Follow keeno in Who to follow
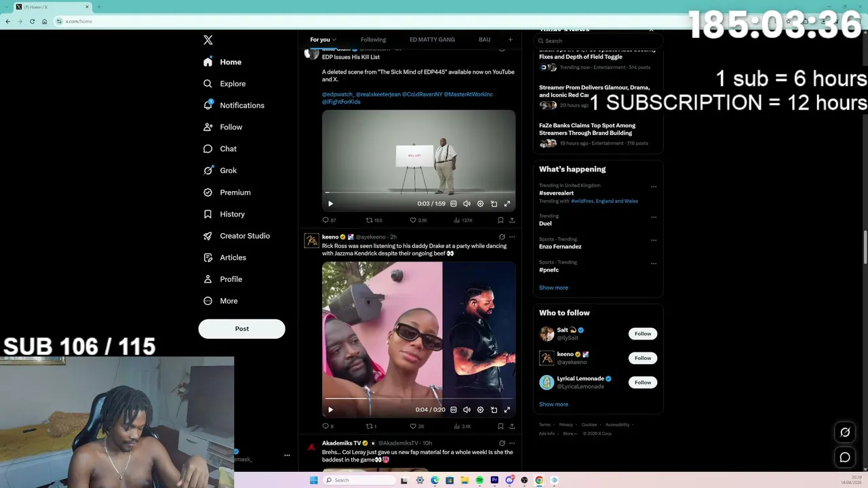This screenshot has height=488, width=868. (x=643, y=358)
